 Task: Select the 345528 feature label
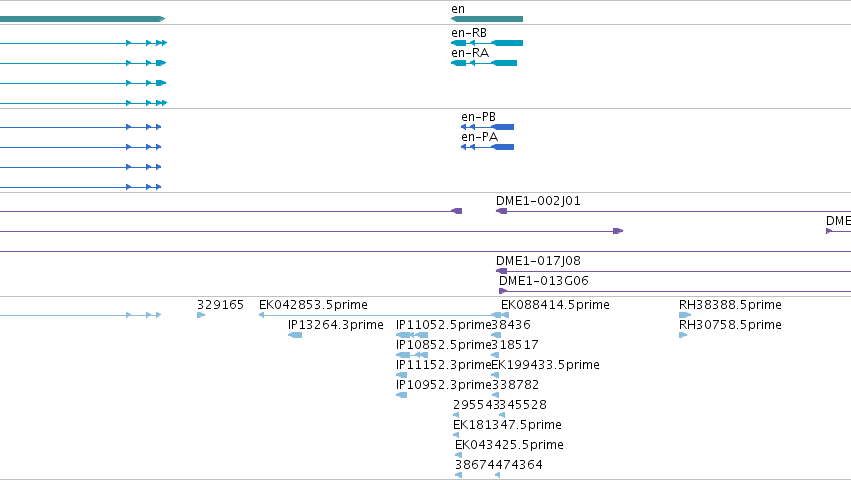(523, 405)
